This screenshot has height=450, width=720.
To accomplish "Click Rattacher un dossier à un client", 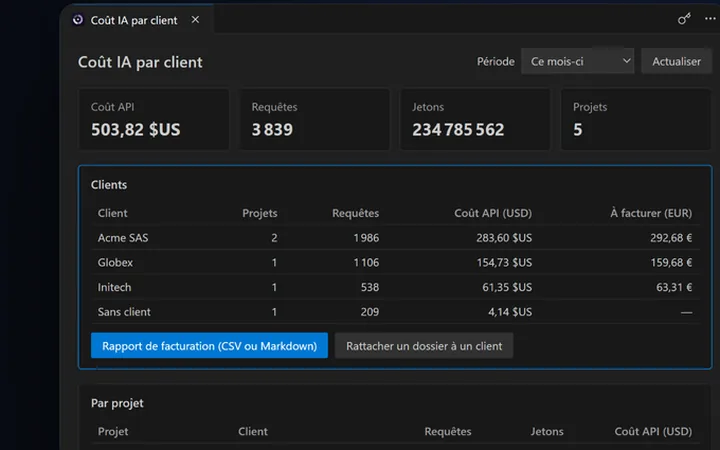I will 424,345.
